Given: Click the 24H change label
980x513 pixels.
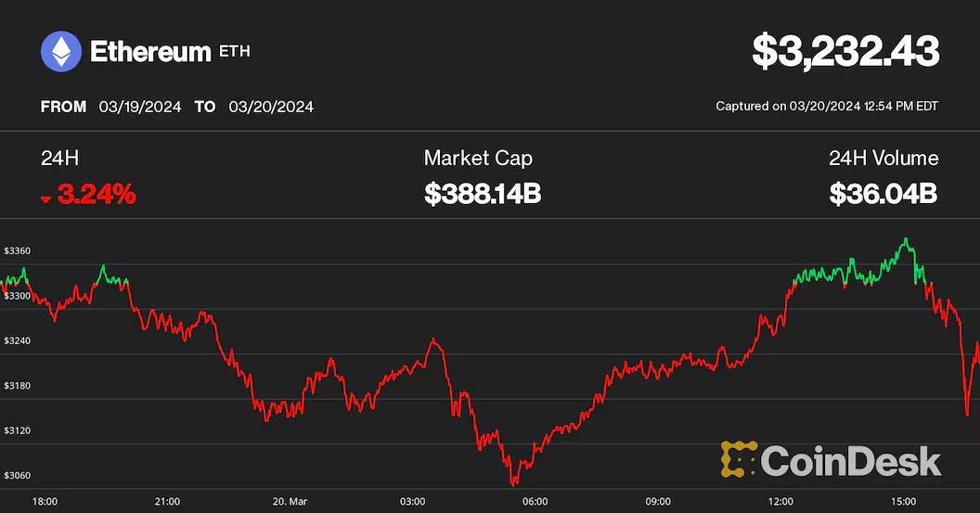Looking at the screenshot, I should coord(54,159).
